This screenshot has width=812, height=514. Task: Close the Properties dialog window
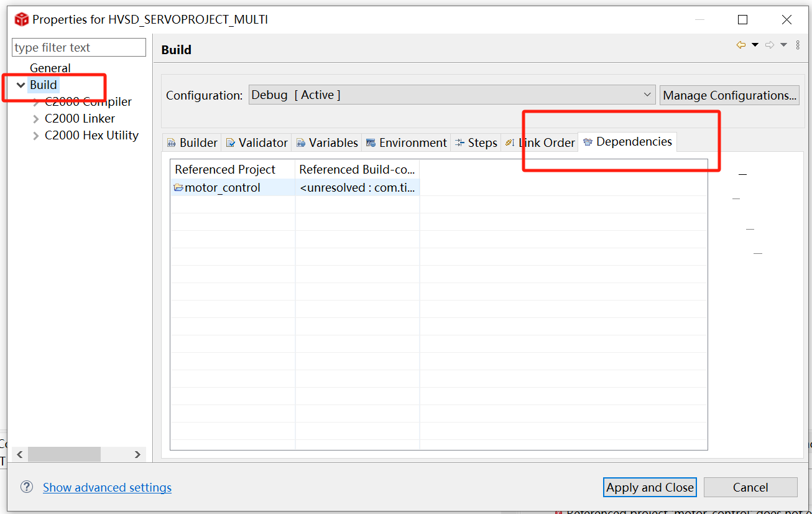coord(787,20)
